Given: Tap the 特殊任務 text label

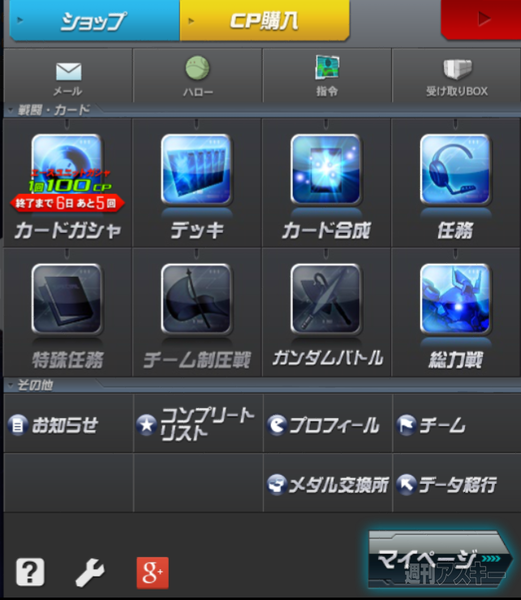Looking at the screenshot, I should pyautogui.click(x=67, y=360).
